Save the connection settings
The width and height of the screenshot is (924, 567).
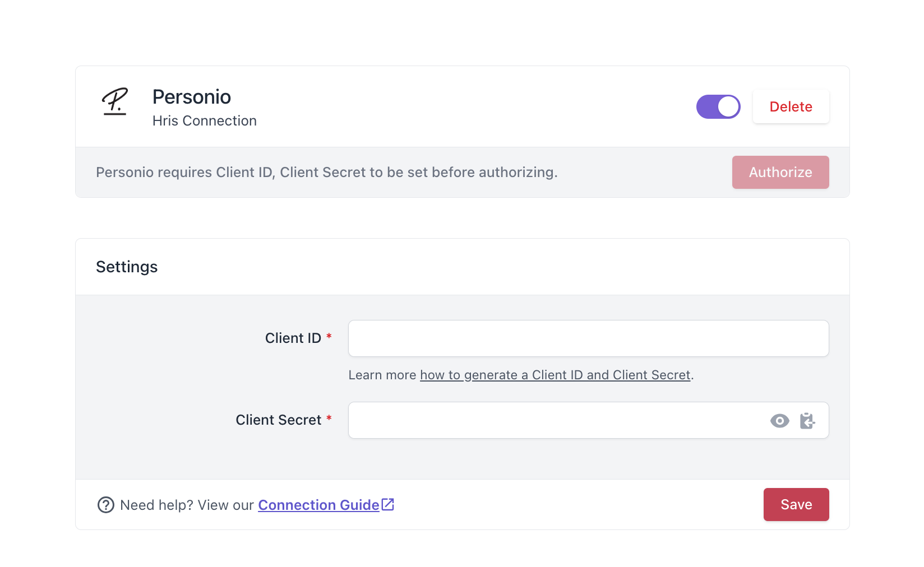coord(796,504)
